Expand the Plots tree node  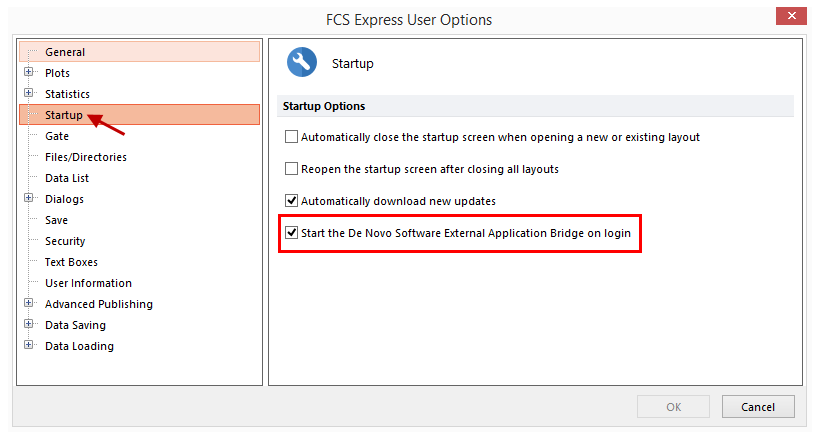pos(29,73)
